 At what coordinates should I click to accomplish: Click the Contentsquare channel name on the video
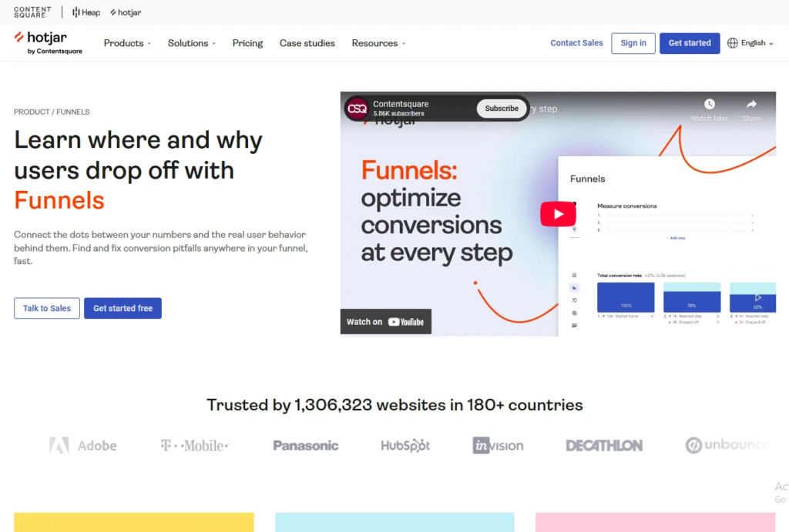401,104
